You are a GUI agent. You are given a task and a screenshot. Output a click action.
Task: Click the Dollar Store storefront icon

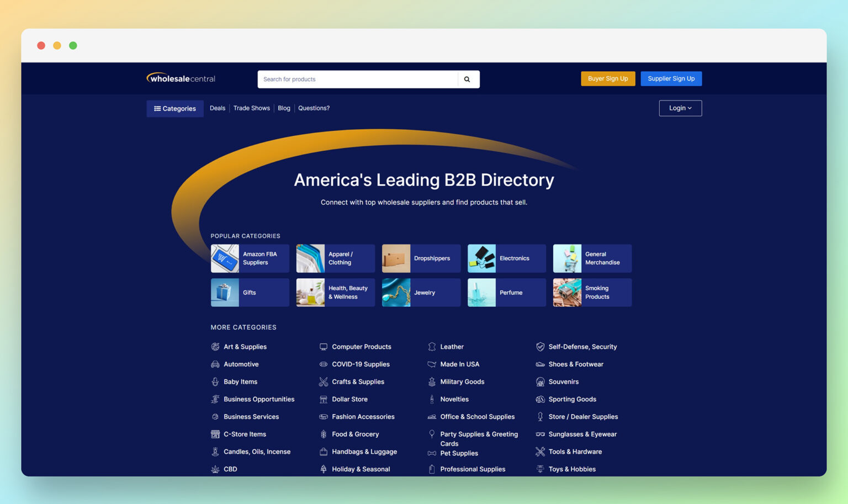point(323,399)
